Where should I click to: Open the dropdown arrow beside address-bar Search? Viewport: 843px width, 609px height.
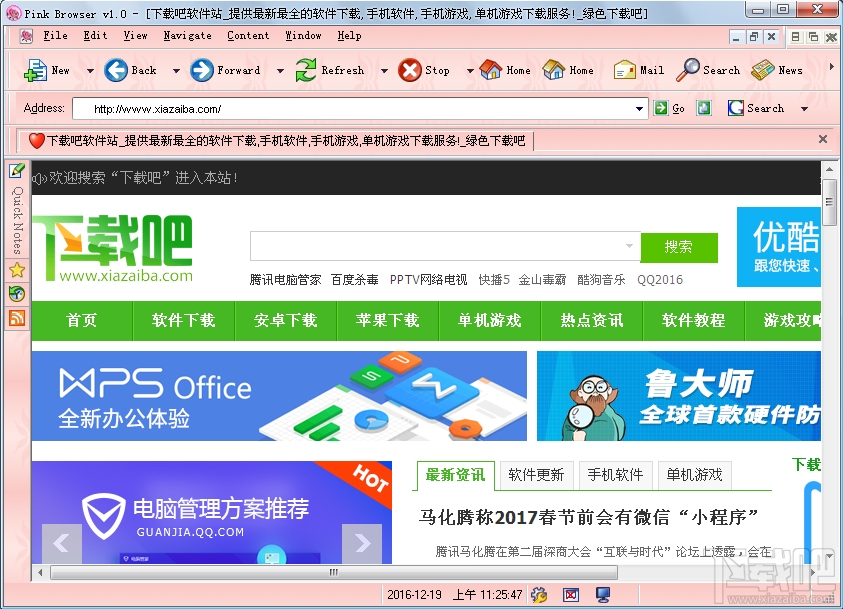tap(804, 109)
